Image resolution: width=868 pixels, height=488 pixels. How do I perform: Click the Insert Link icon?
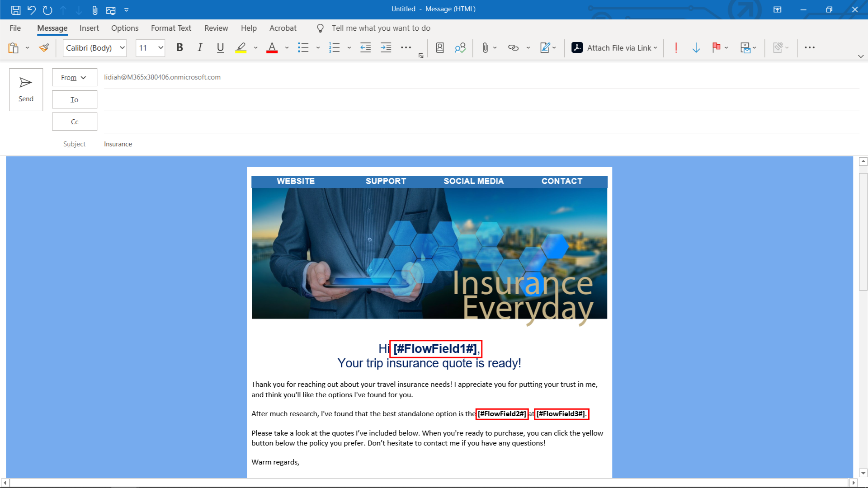point(513,47)
